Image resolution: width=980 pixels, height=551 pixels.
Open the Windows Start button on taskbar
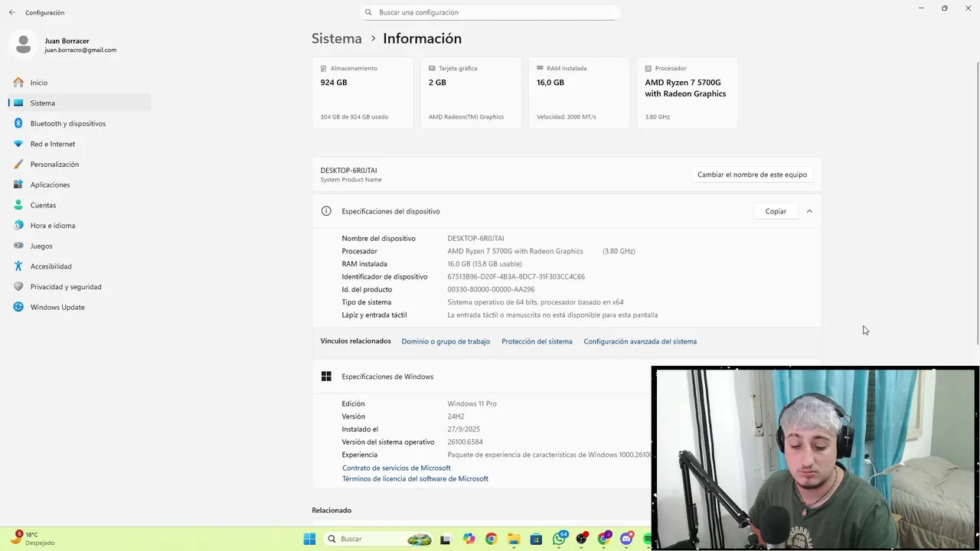(x=309, y=539)
